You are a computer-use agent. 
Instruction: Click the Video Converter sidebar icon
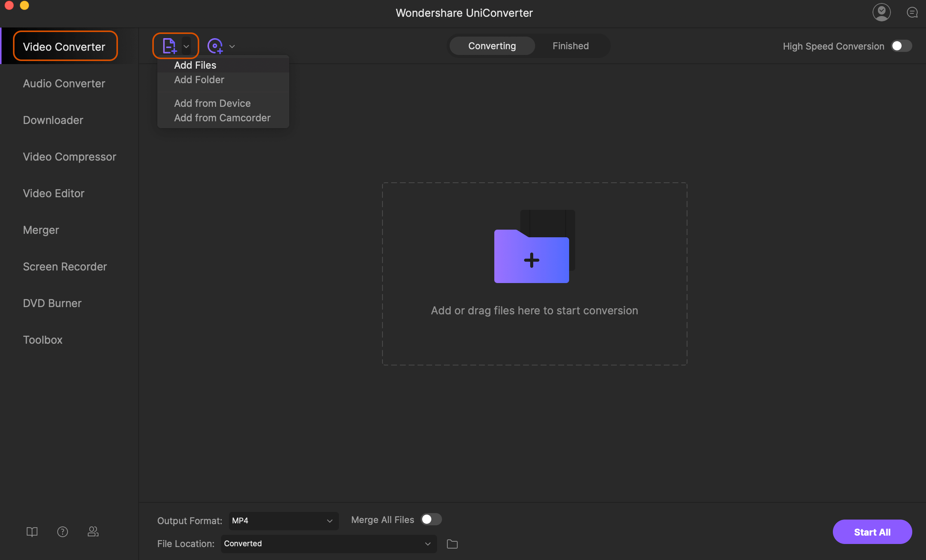(64, 46)
